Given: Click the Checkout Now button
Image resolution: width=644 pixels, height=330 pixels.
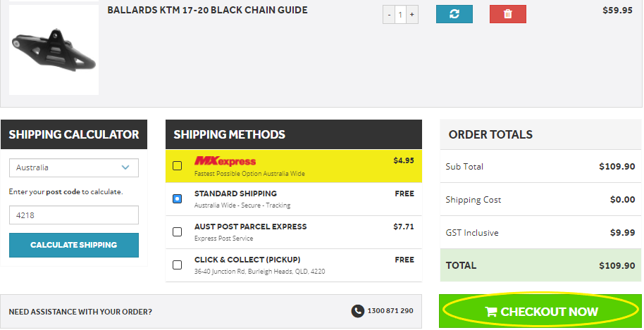Looking at the screenshot, I should click(x=540, y=312).
